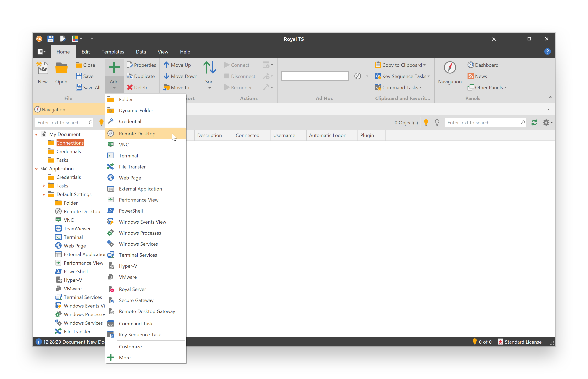Choose Windows Events View from Add menu
Screen dimensions: 588x379
click(x=146, y=222)
